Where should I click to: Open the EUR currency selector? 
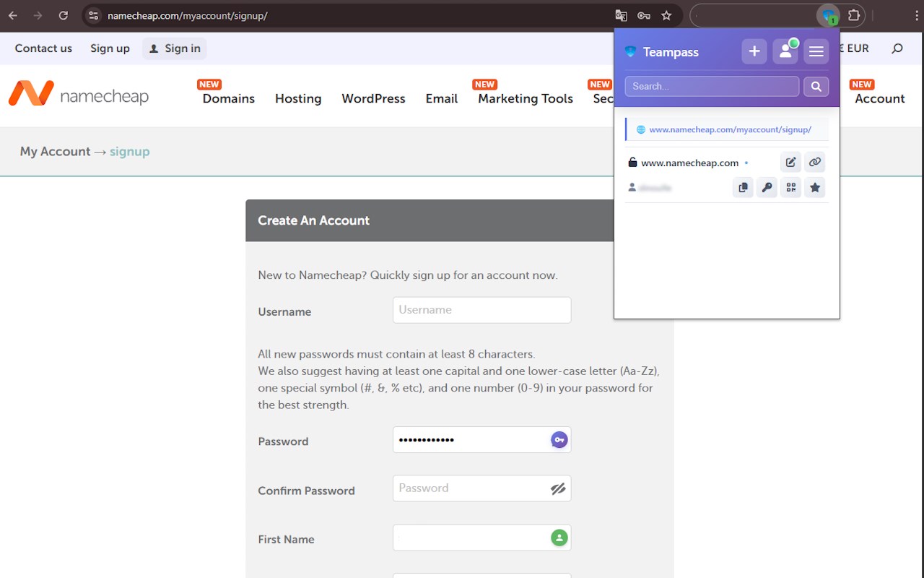(852, 48)
